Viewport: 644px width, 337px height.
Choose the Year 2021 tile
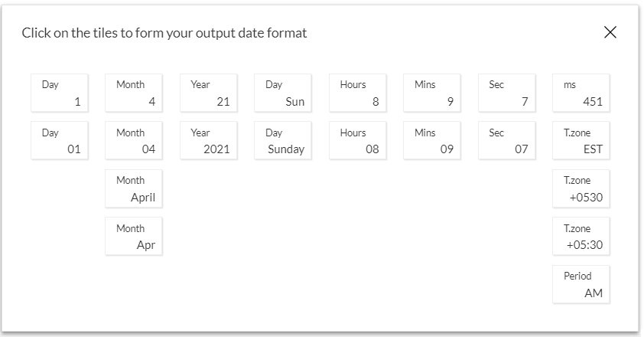pyautogui.click(x=209, y=141)
